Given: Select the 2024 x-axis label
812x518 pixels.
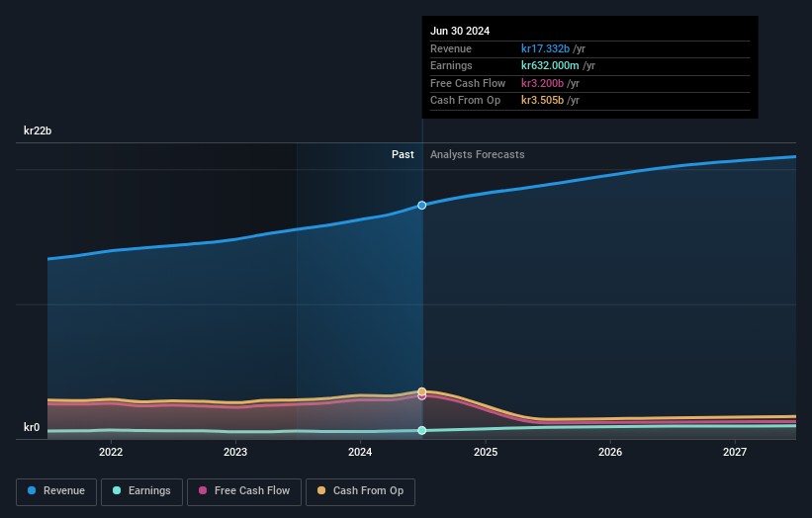Looking at the screenshot, I should [x=360, y=452].
